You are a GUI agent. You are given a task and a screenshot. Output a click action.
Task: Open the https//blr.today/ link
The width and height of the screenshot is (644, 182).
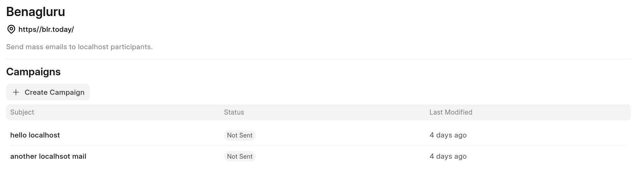pos(46,29)
